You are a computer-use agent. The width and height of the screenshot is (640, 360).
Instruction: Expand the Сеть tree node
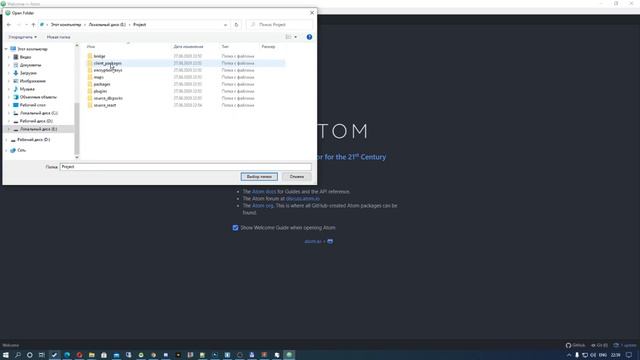click(6, 150)
